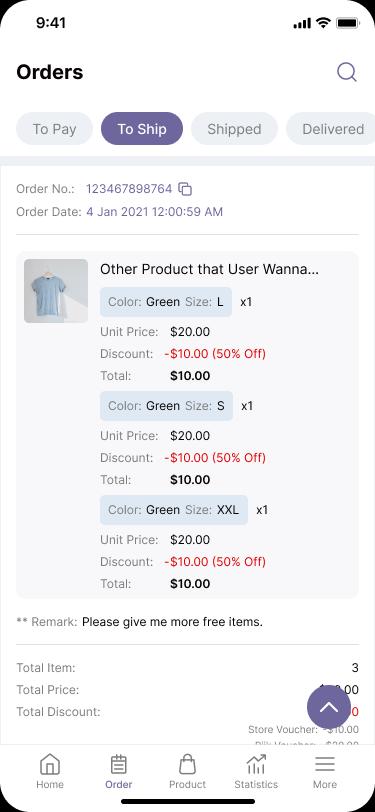Check the Wi-Fi status icon

coord(324,23)
